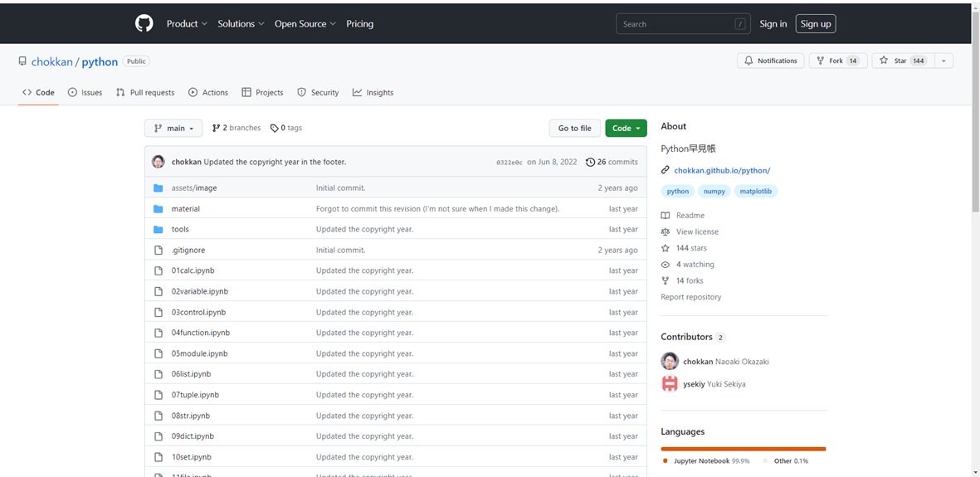This screenshot has width=980, height=477.
Task: Click the Readme book icon
Action: coord(665,215)
